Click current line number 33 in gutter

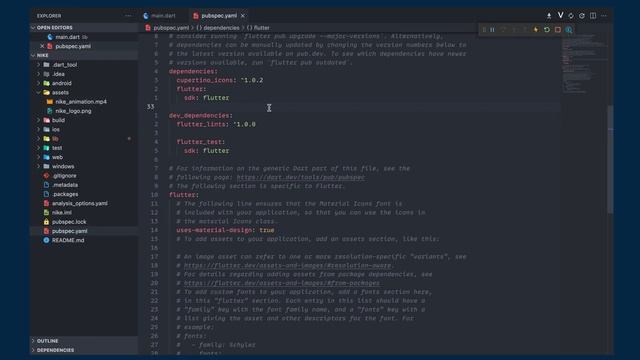[151, 107]
